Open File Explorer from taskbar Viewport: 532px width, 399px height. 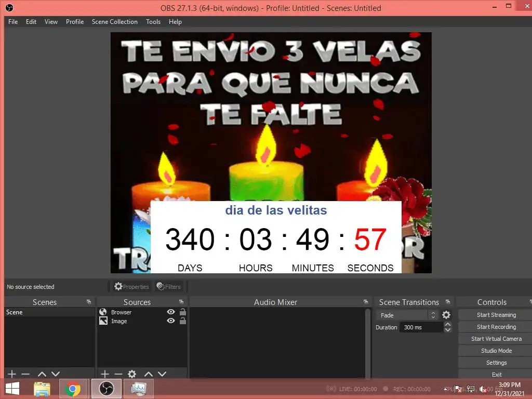(x=42, y=389)
